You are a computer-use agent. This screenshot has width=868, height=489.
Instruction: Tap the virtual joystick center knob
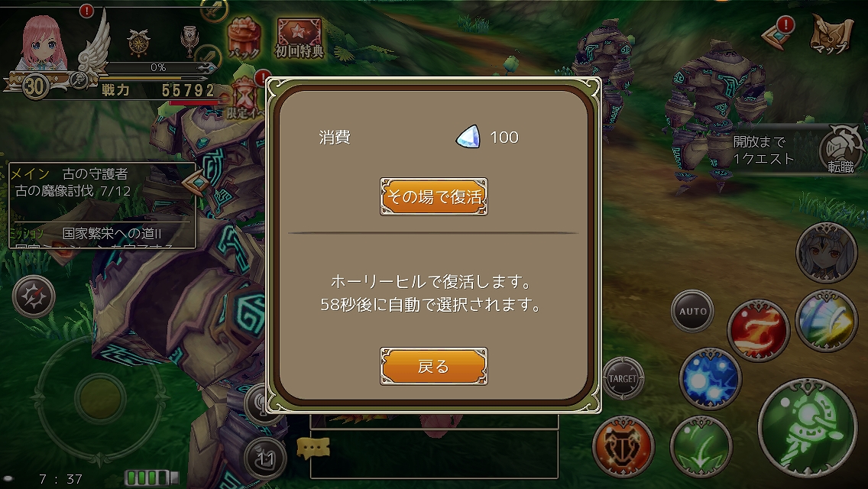point(100,398)
